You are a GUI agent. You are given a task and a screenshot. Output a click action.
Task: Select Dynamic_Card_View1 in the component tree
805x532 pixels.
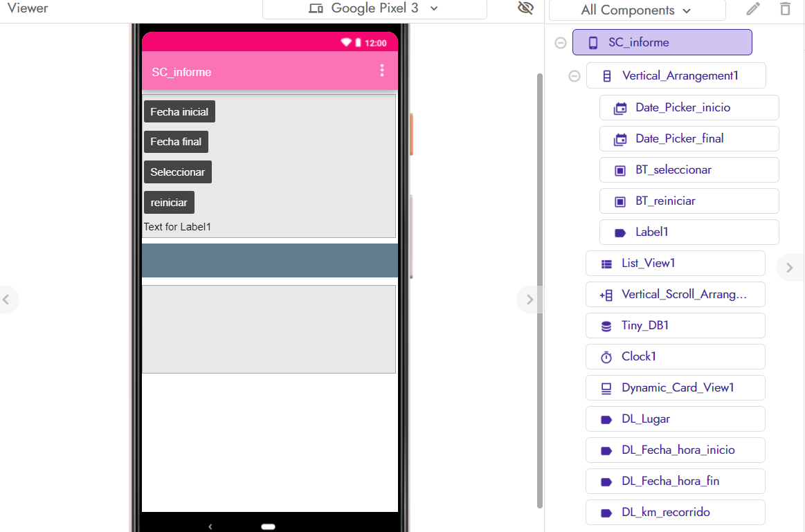[x=675, y=387]
